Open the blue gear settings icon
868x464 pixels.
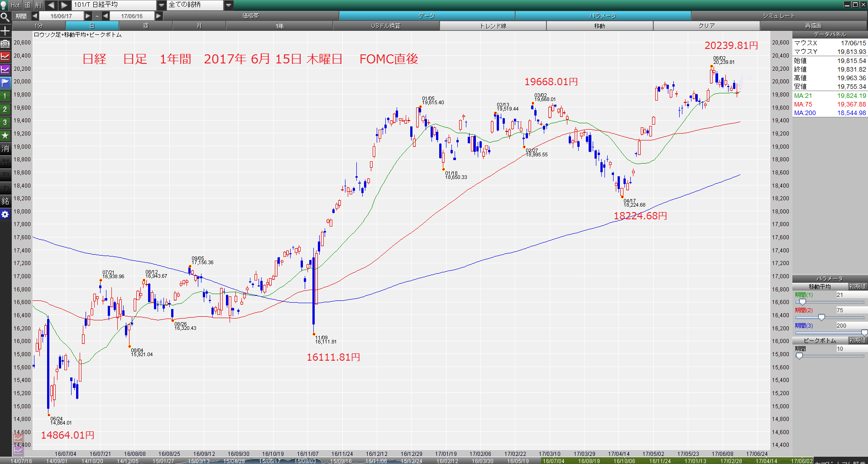click(5, 214)
